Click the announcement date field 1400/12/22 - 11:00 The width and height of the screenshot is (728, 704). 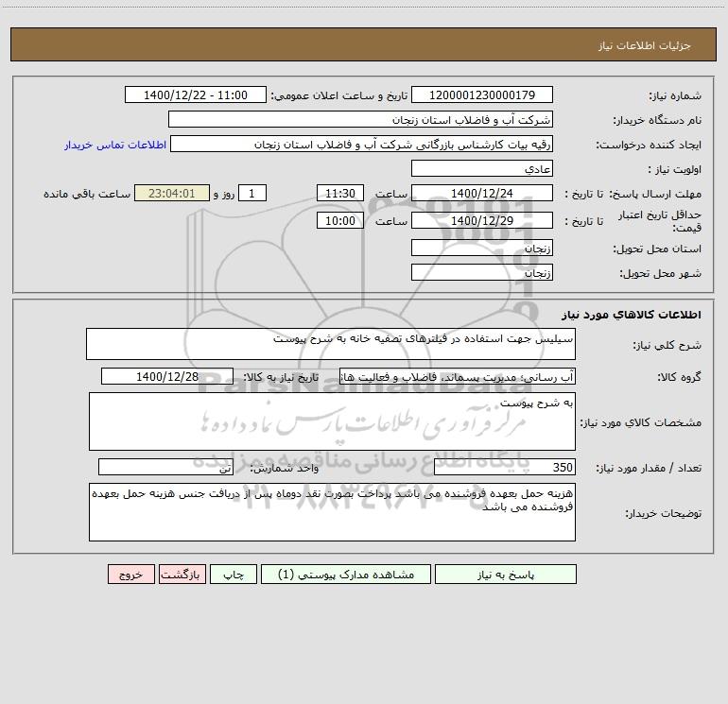196,94
